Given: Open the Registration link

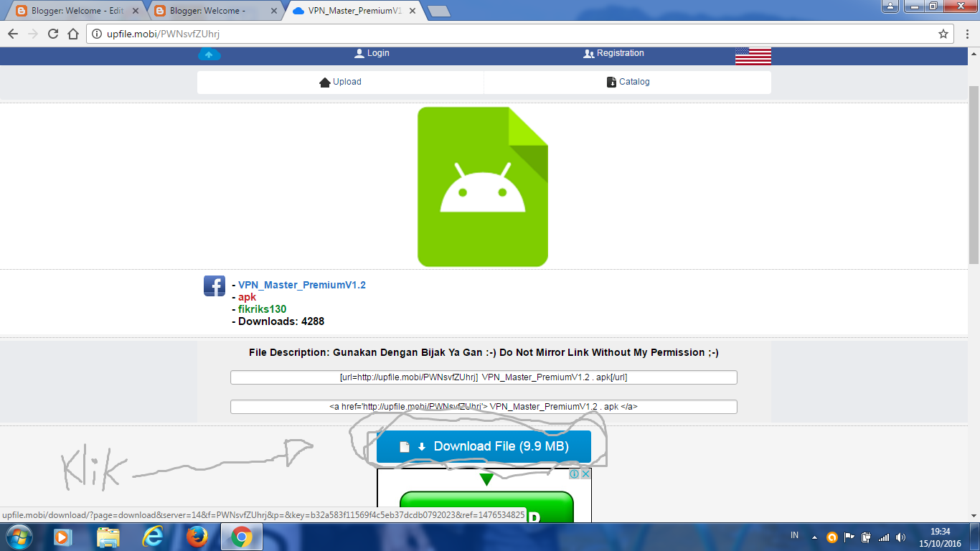Looking at the screenshot, I should (x=613, y=53).
